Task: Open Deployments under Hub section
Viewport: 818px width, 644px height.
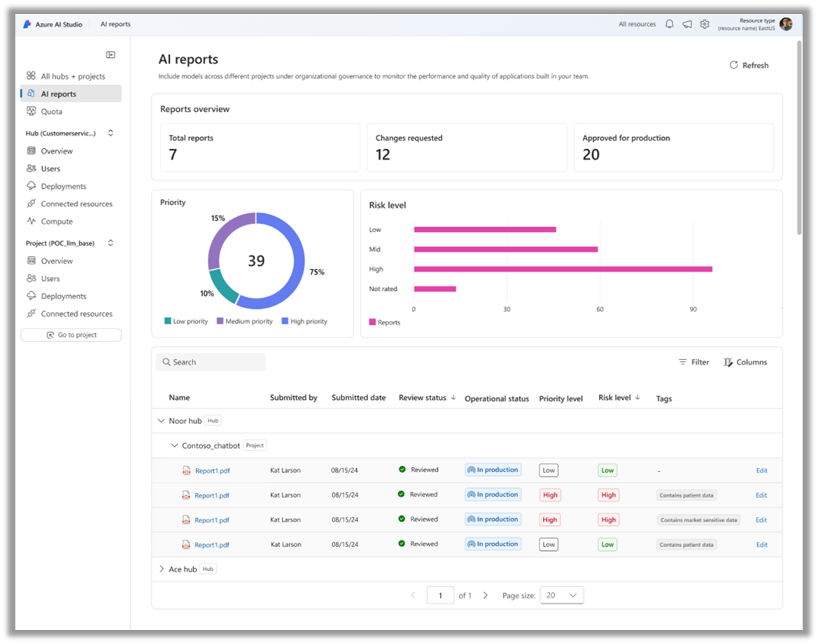Action: tap(66, 186)
